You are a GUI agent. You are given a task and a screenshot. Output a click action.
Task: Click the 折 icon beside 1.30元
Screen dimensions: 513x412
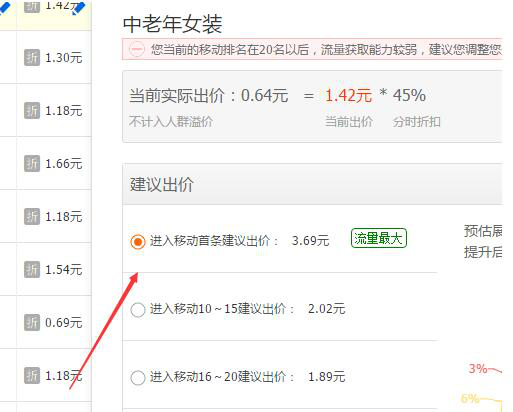(32, 58)
